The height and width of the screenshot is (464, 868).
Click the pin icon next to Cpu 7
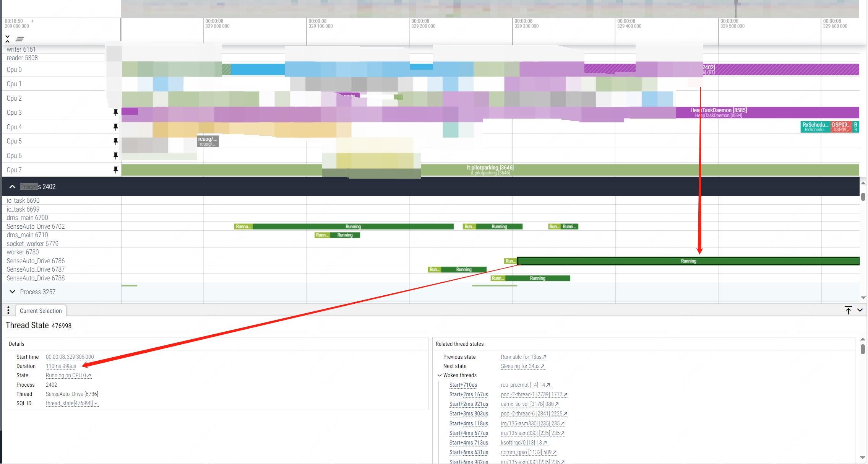115,170
